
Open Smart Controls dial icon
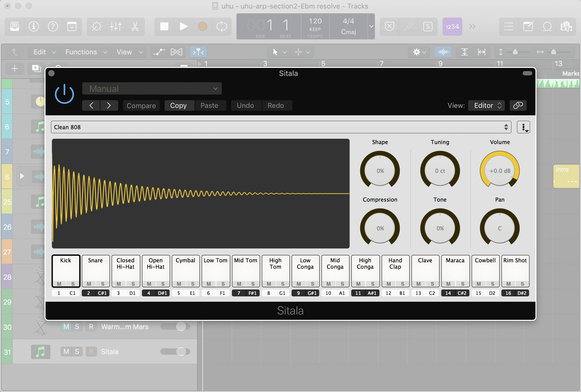tap(96, 26)
